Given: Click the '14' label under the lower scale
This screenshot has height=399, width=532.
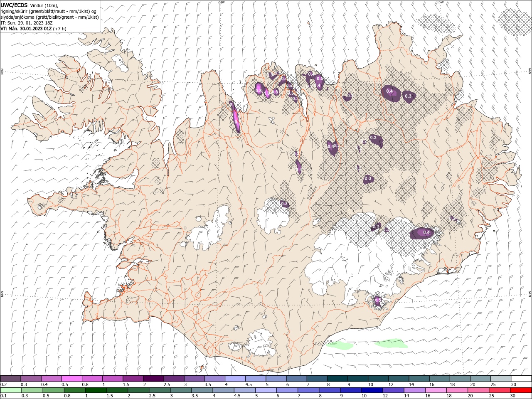Looking at the screenshot, I should [406, 396].
